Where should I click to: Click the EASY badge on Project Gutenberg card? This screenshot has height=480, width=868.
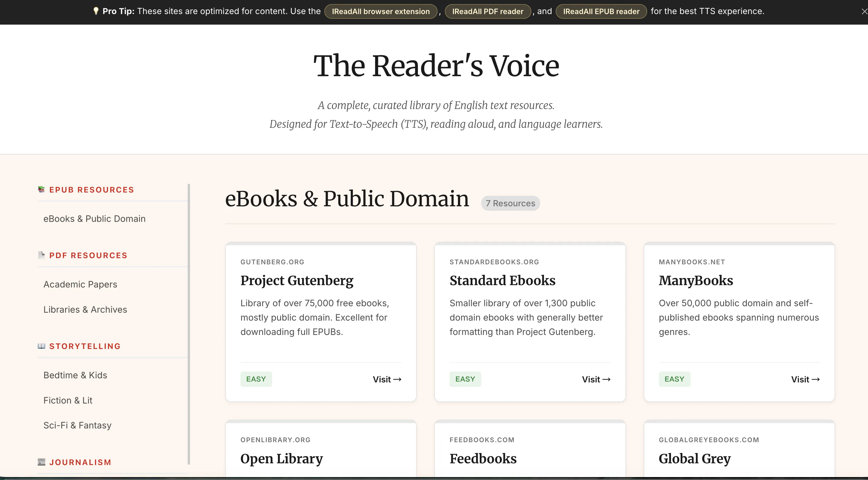pos(256,379)
